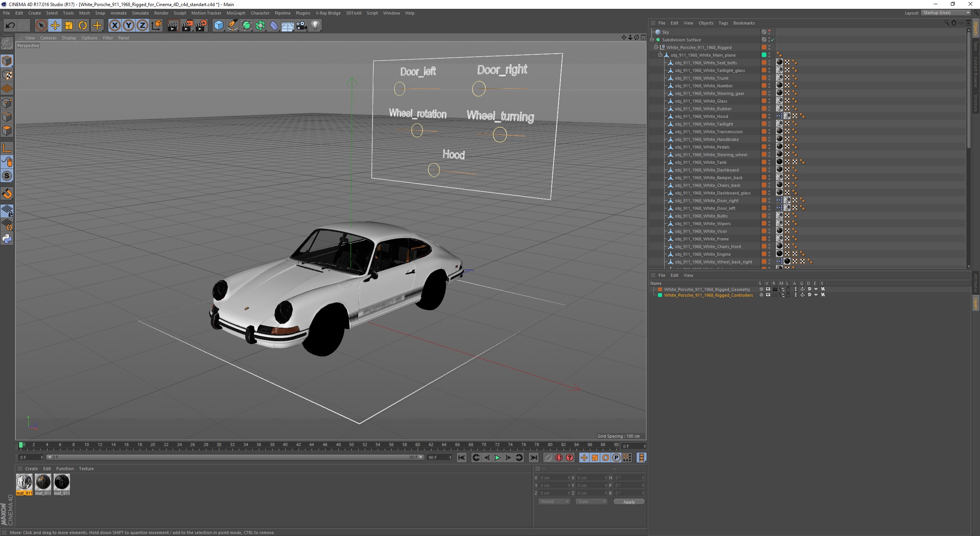Image resolution: width=980 pixels, height=536 pixels.
Task: Add a Light object
Action: click(315, 26)
